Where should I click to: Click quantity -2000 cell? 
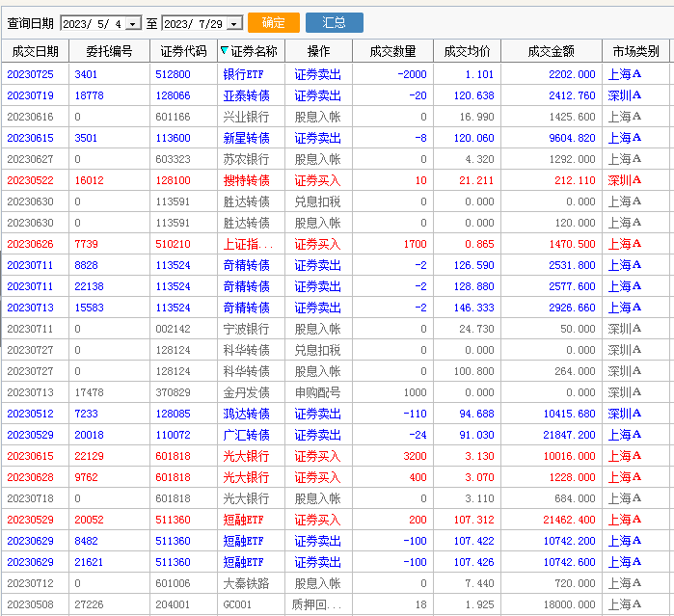(x=413, y=74)
